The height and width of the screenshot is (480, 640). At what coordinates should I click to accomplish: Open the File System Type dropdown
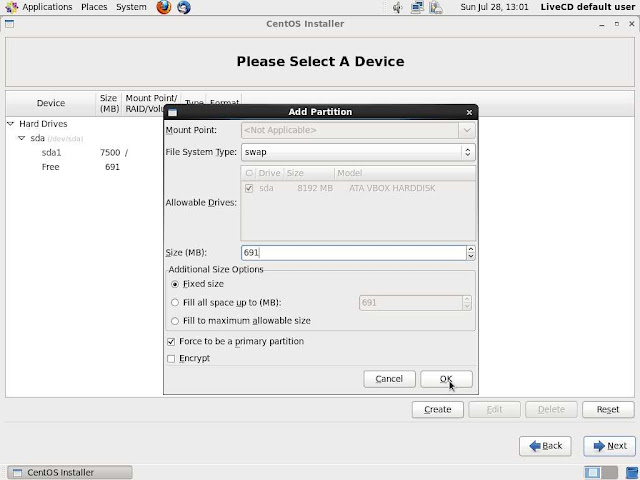tap(358, 152)
